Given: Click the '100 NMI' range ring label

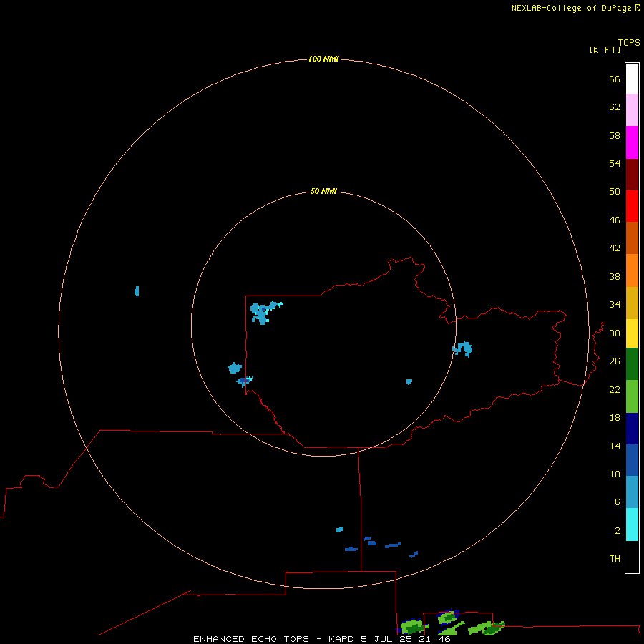Looking at the screenshot, I should 323,59.
